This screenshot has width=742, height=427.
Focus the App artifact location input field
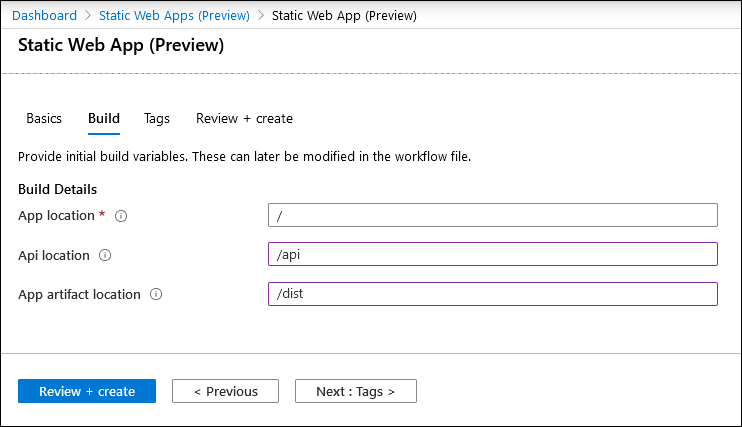click(493, 294)
